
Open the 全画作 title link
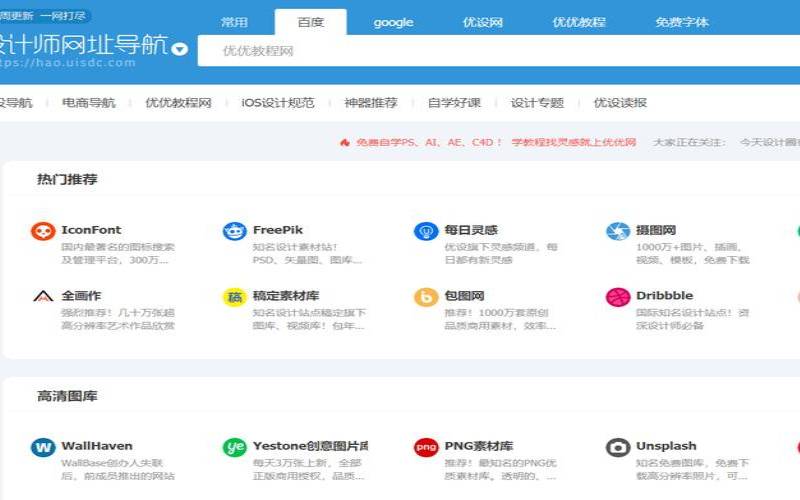coord(81,295)
